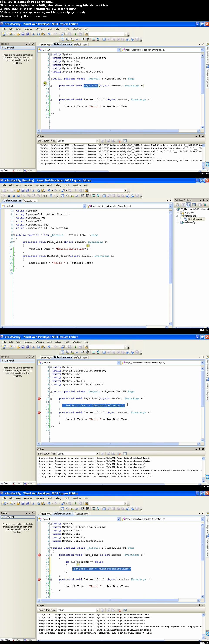Toggle bookmark icon in 00:01:58 frame text toolbar

click(x=104, y=39)
